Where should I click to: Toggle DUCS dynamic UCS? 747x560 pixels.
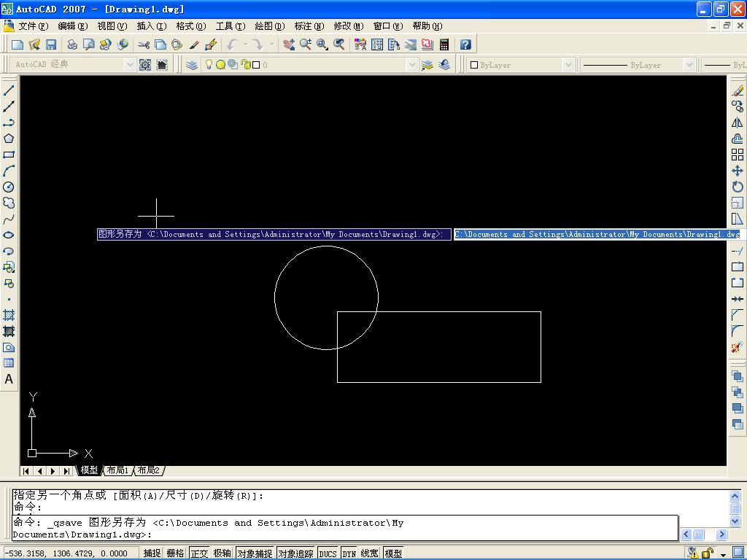pos(328,553)
